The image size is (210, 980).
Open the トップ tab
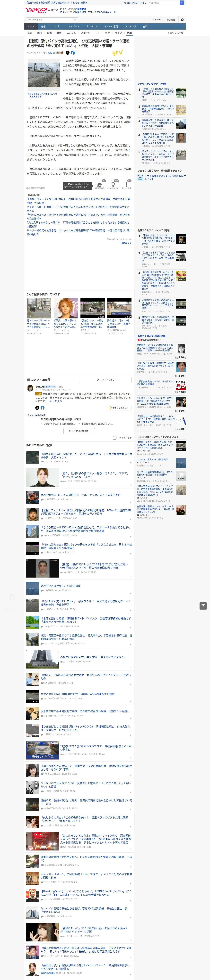point(31,27)
